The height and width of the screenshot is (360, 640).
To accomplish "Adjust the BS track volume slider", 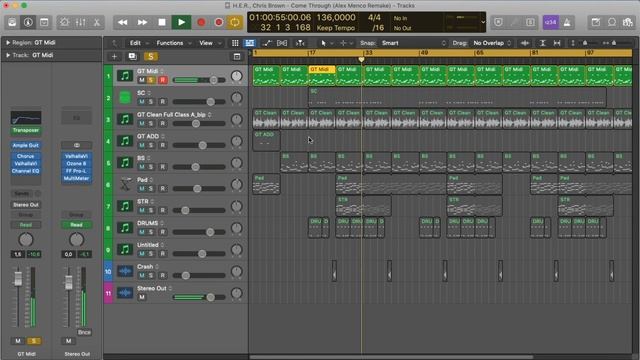I will 199,167.
